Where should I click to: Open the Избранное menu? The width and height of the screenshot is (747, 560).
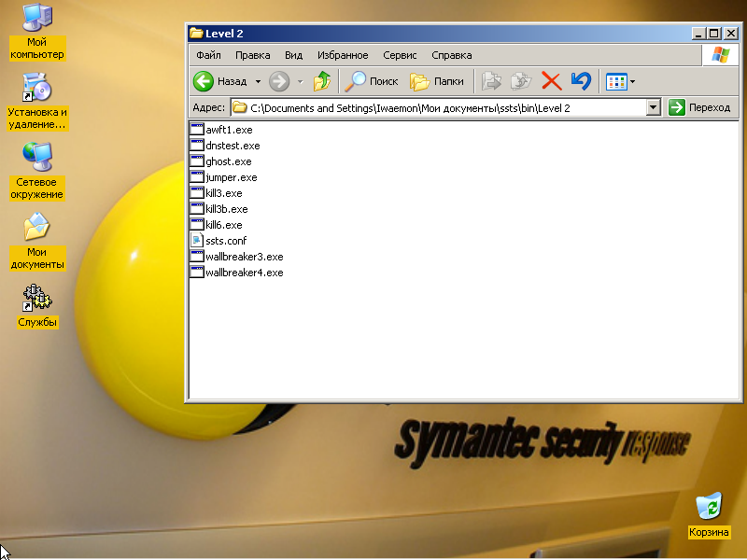coord(343,55)
